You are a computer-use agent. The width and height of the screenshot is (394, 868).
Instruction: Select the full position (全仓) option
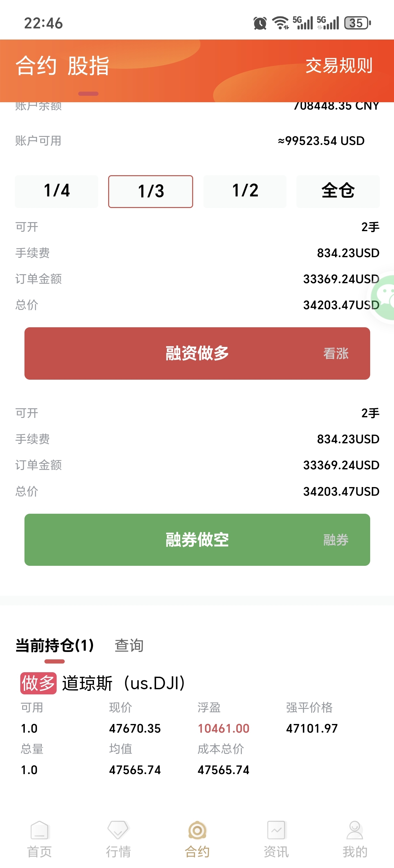pyautogui.click(x=338, y=191)
